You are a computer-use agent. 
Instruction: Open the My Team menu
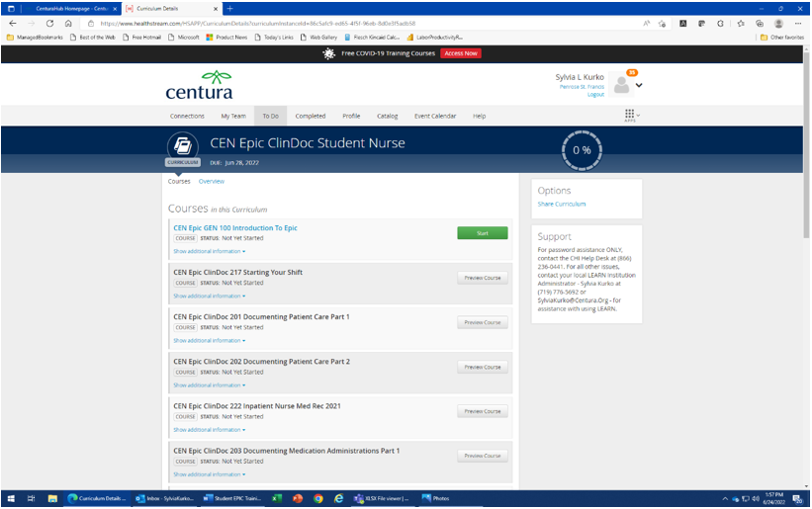[233, 116]
